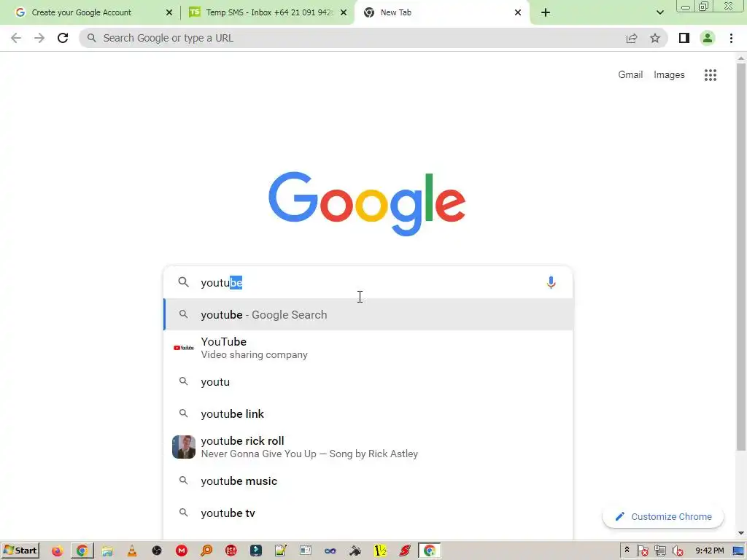The width and height of the screenshot is (747, 560).
Task: Click the vertical page scrollbar
Action: (741, 257)
